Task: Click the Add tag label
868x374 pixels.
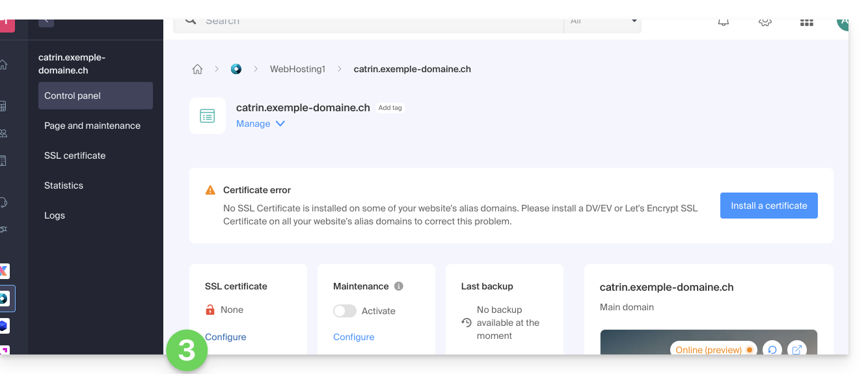Action: pos(390,108)
